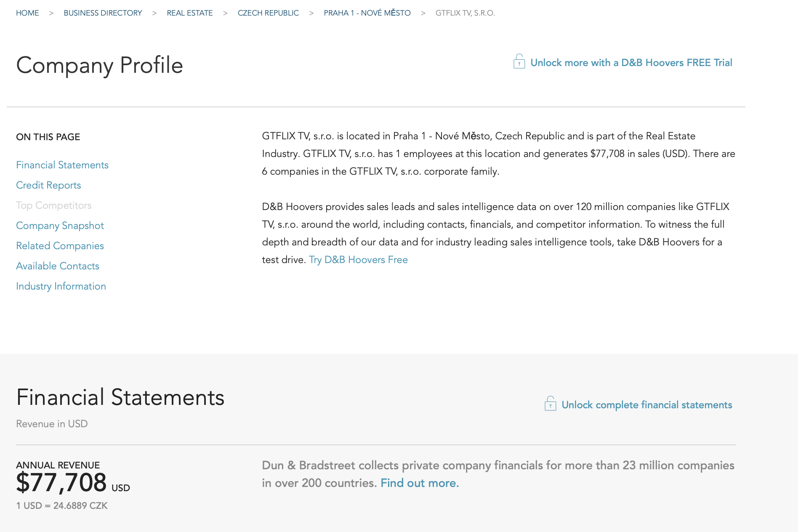This screenshot has width=798, height=532.
Task: Jump to Available Contacts section
Action: click(58, 266)
